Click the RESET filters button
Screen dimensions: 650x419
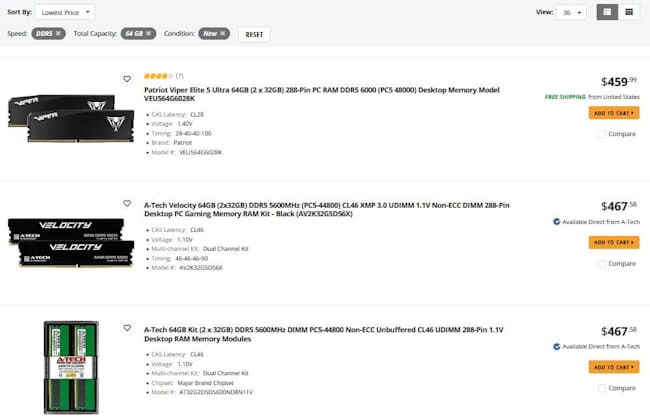point(254,34)
